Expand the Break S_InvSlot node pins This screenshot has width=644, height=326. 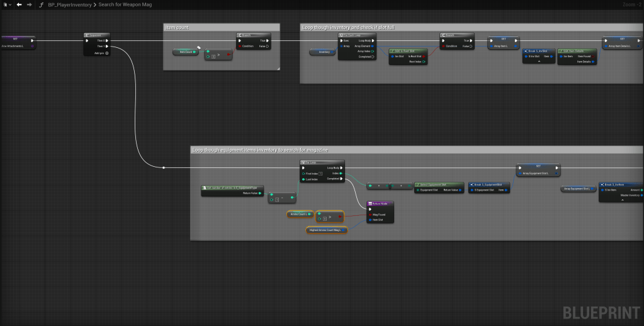538,62
